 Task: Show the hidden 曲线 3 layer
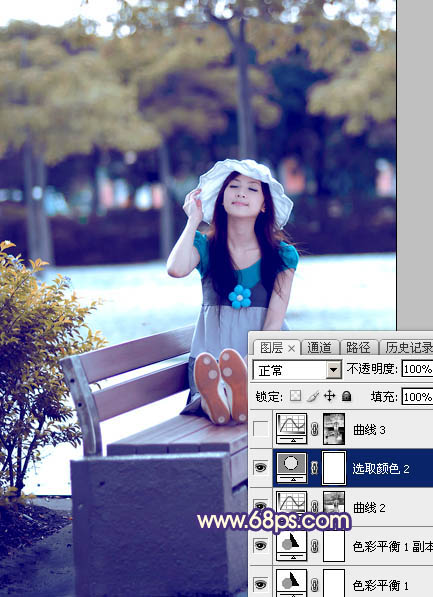click(x=260, y=429)
